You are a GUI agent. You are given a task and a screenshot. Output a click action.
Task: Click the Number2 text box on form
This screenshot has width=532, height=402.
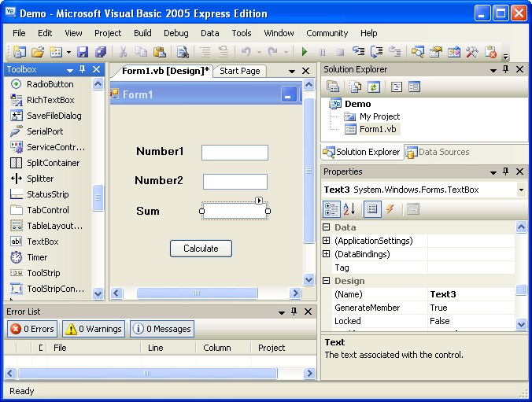235,182
